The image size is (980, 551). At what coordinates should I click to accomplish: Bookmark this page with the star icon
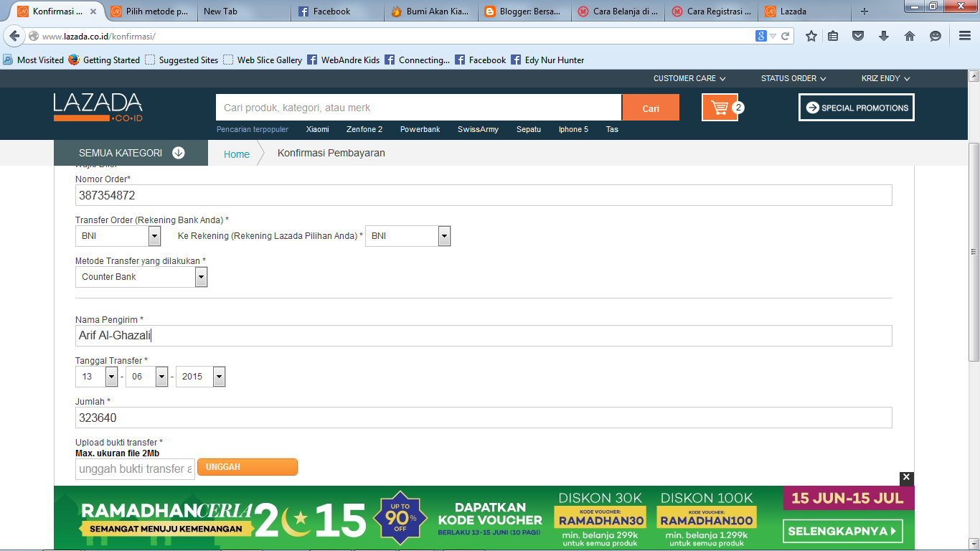(x=811, y=36)
